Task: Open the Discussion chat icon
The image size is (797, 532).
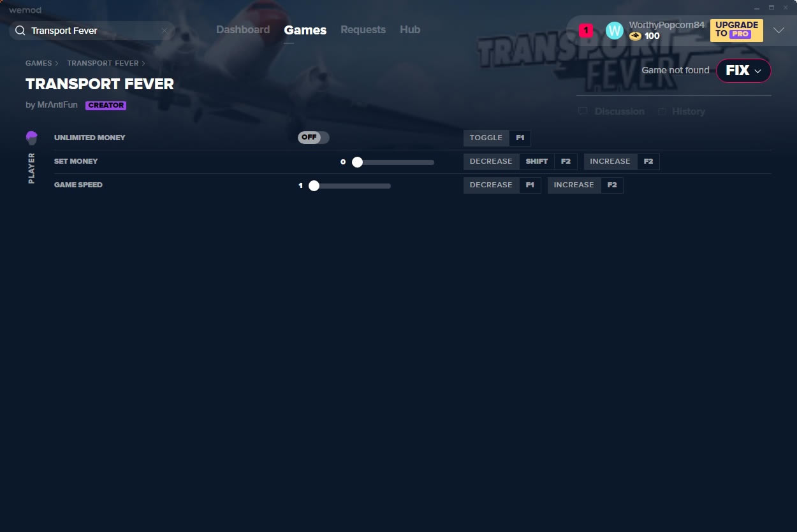Action: pos(583,111)
